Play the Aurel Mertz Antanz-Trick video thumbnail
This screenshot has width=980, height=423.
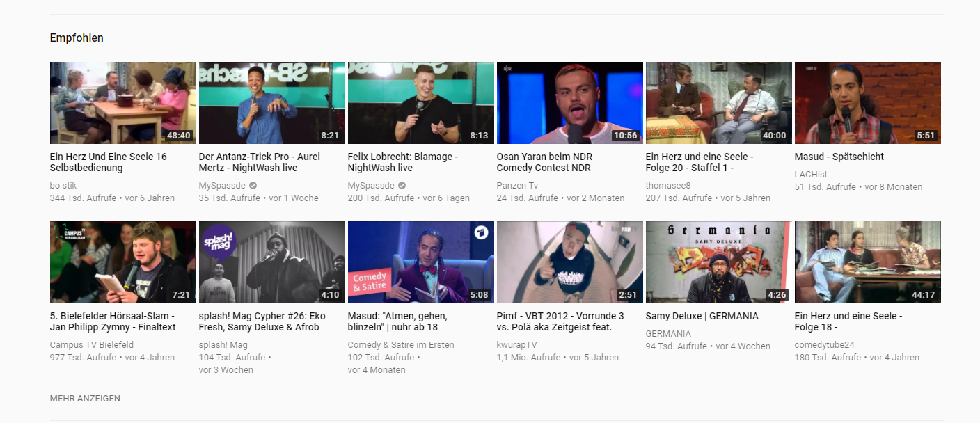[x=271, y=103]
